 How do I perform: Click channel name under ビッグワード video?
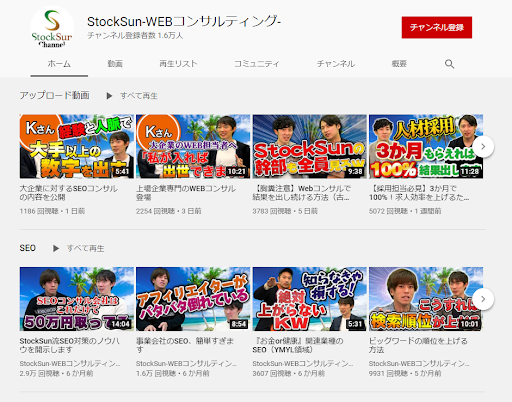(x=419, y=364)
